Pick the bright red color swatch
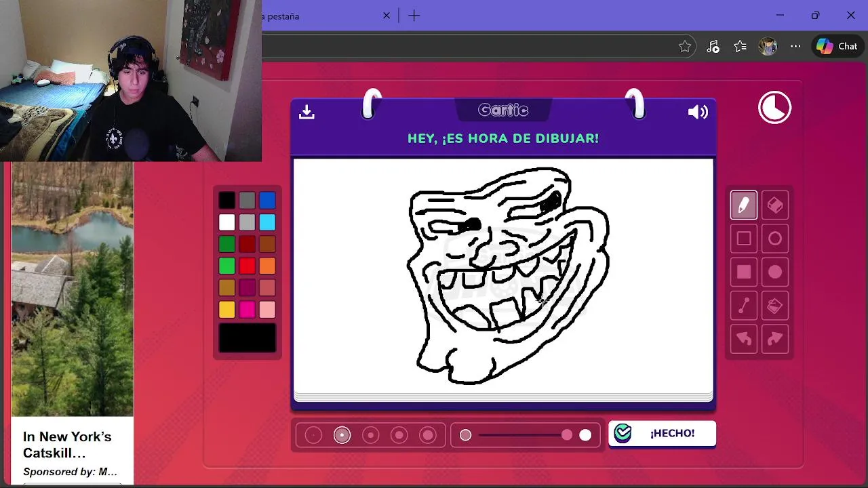The image size is (868, 488). 248,266
